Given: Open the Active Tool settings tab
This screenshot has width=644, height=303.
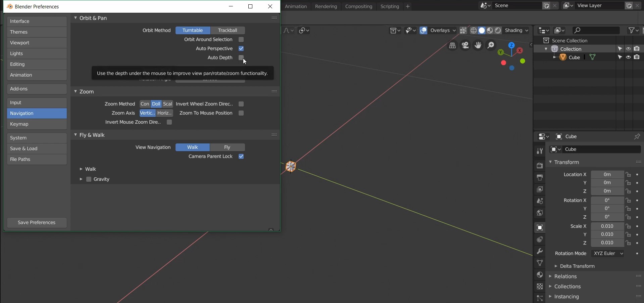Looking at the screenshot, I should tap(540, 150).
